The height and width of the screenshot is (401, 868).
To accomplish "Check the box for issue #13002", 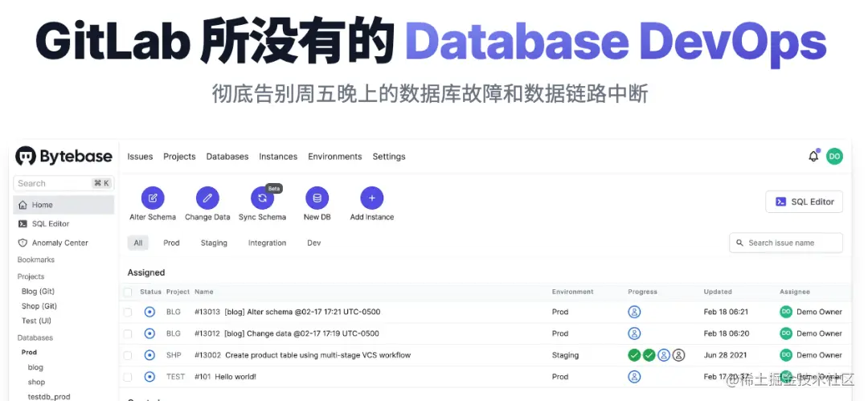I will coord(128,355).
